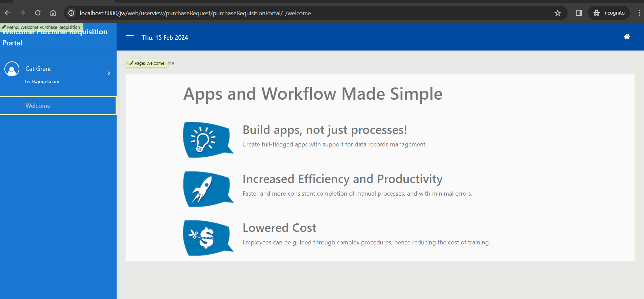Open Menu: Welcome Purchase Requisition edit label

41,27
